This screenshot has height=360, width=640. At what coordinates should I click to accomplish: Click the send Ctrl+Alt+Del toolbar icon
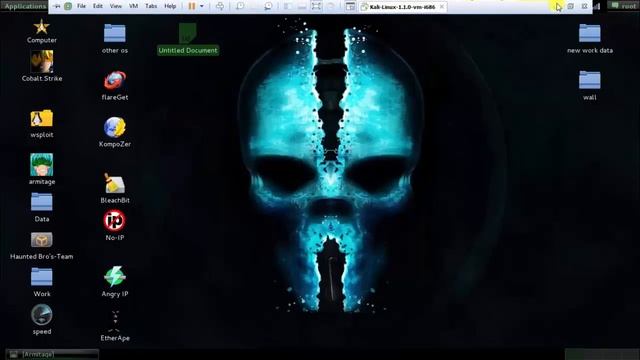pyautogui.click(x=220, y=6)
